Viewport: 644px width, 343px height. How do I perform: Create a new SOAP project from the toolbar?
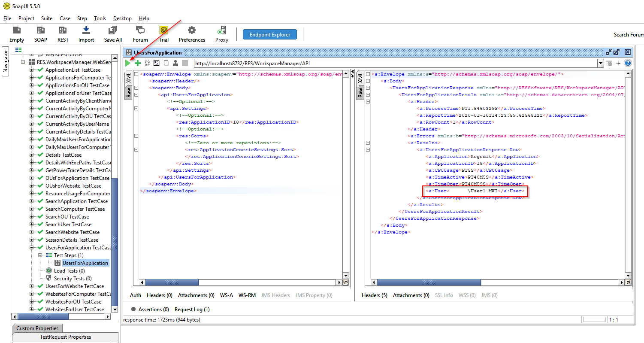pyautogui.click(x=40, y=33)
